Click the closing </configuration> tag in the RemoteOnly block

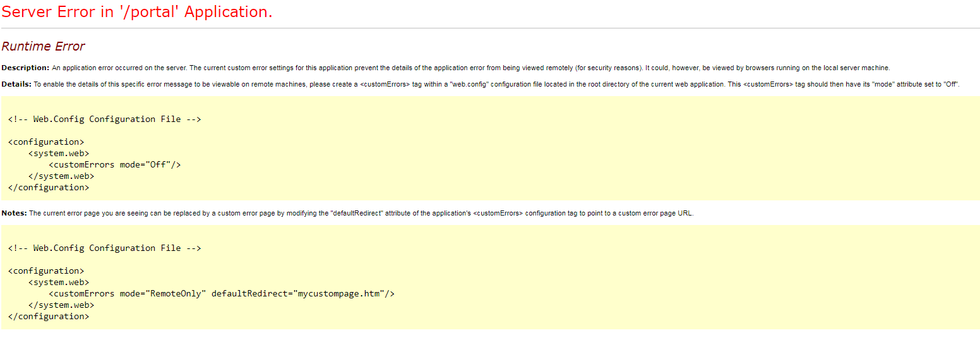point(49,316)
